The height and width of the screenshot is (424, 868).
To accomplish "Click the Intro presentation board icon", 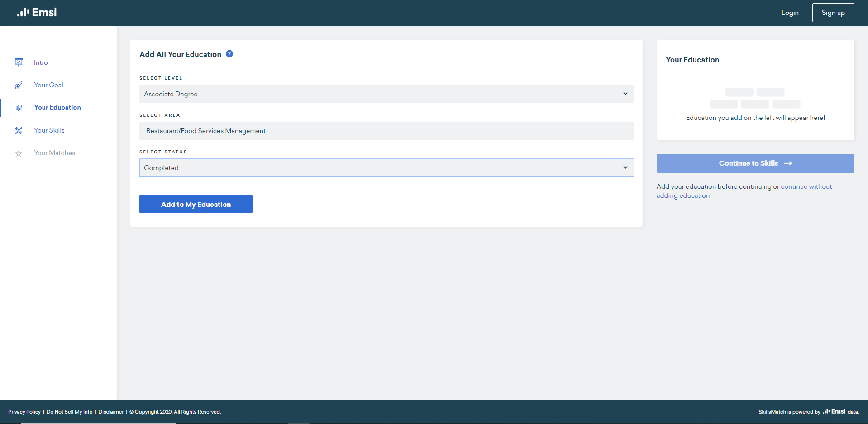I will (x=19, y=62).
